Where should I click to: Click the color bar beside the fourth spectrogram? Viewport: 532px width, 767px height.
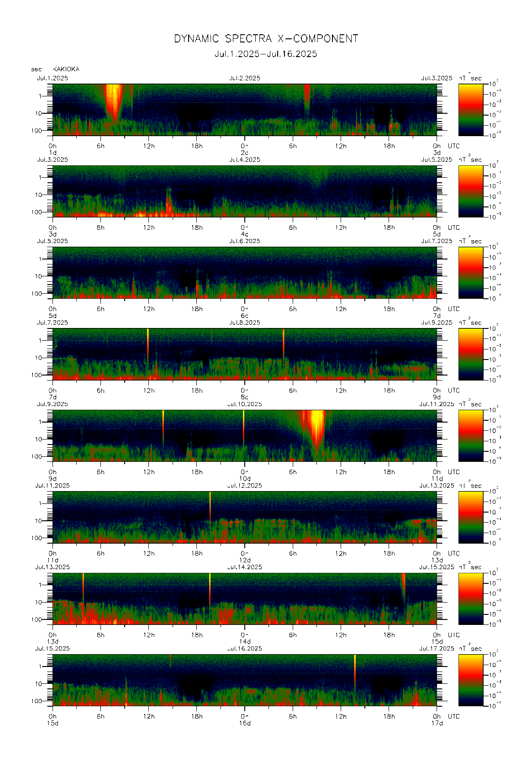[470, 354]
